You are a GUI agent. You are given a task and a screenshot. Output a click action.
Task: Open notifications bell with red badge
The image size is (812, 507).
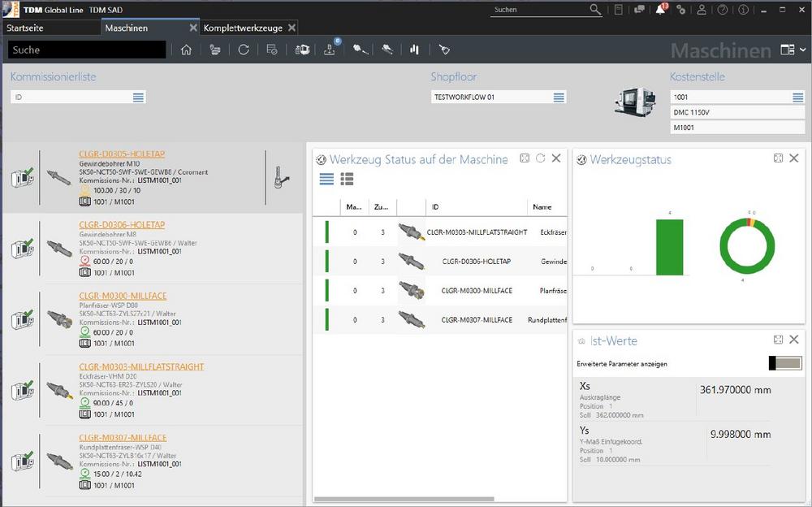click(x=661, y=9)
